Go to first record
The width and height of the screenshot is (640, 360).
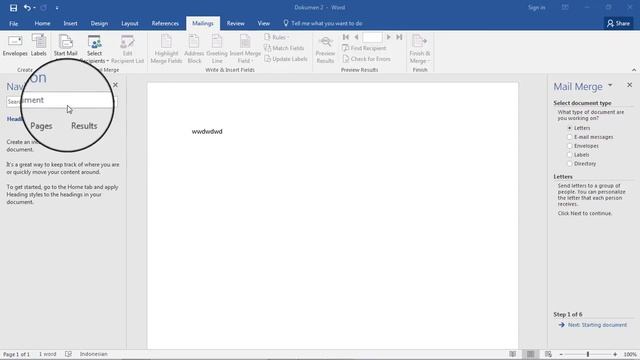(x=346, y=37)
